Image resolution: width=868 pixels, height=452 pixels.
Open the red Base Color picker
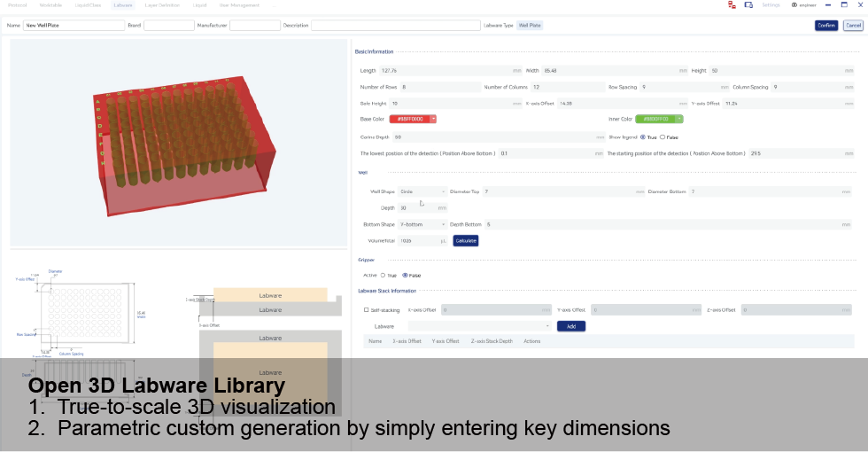click(413, 119)
